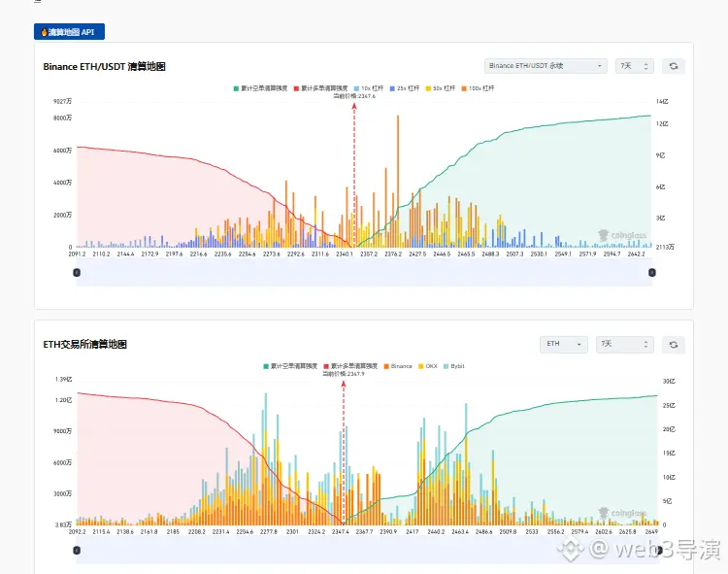Click the 清算地图 API button
This screenshot has width=728, height=574.
[69, 32]
